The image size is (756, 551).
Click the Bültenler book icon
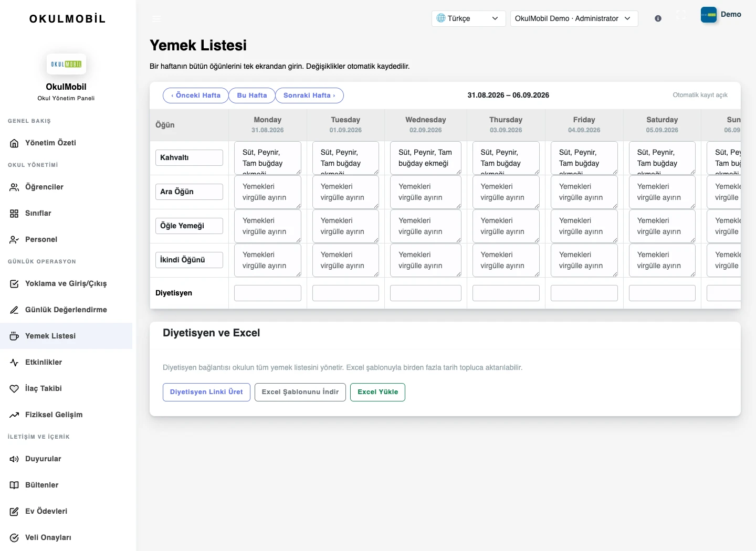14,485
